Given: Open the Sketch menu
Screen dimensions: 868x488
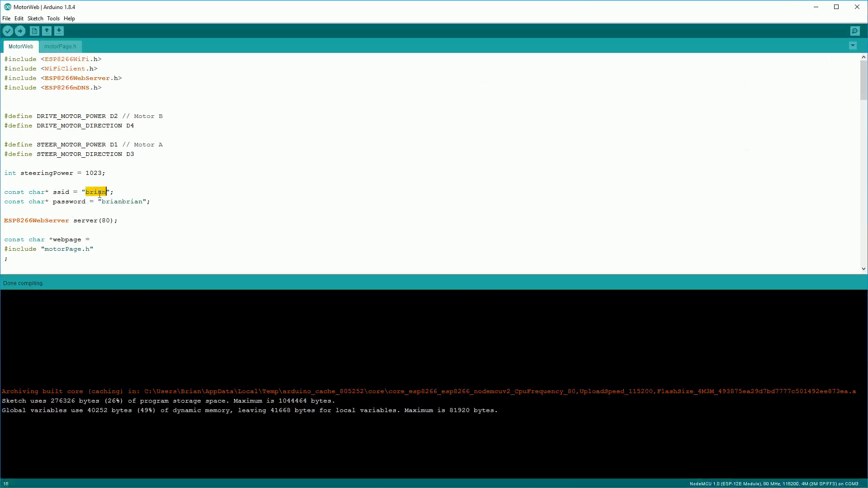Looking at the screenshot, I should pyautogui.click(x=35, y=19).
